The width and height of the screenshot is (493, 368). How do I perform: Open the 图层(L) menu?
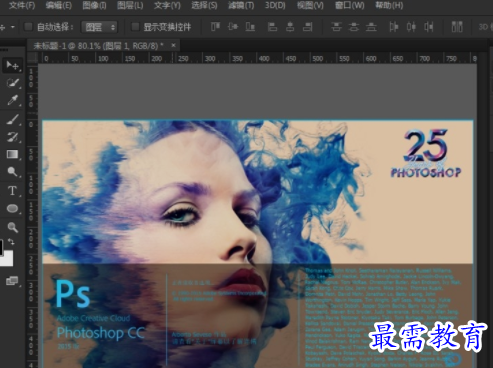click(130, 6)
